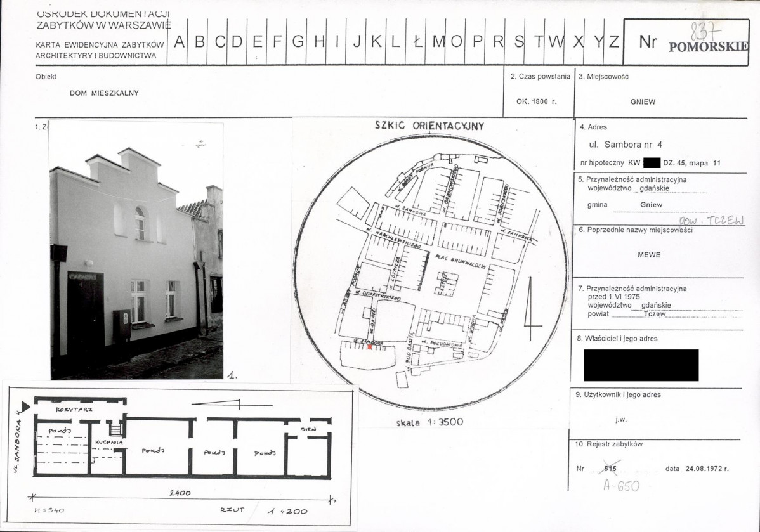Click the handwritten A-650 annotation

[621, 486]
